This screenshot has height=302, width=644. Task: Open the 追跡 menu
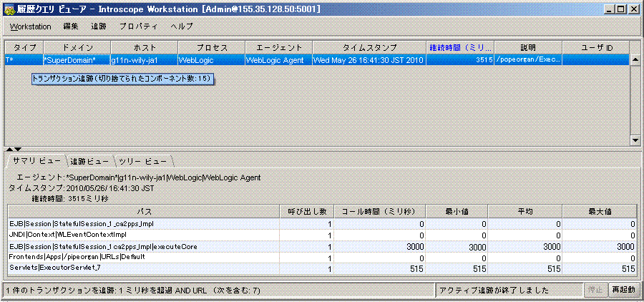tap(99, 26)
